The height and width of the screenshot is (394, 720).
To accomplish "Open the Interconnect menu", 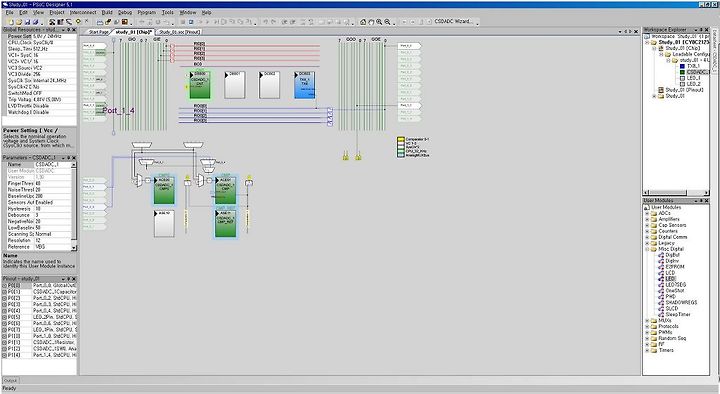I will pyautogui.click(x=83, y=12).
